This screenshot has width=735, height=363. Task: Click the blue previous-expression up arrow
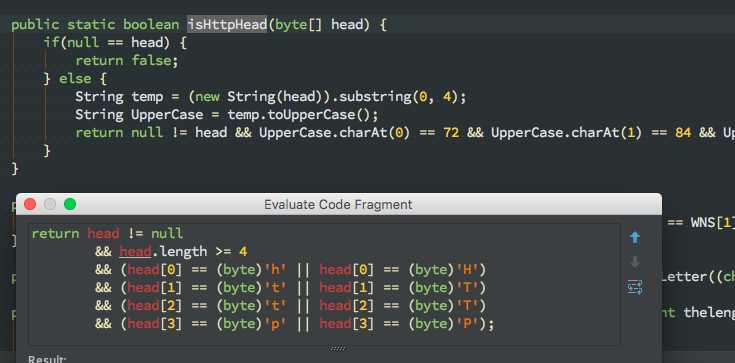coord(635,238)
